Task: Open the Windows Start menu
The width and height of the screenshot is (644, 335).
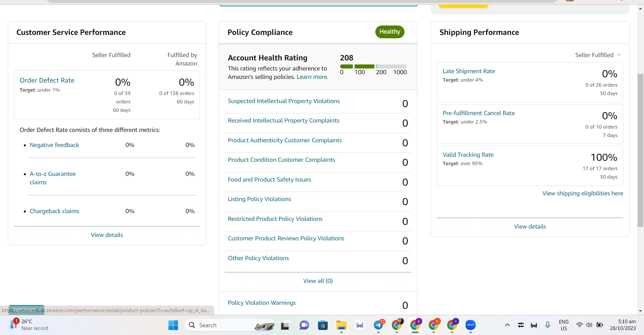Action: (x=173, y=325)
